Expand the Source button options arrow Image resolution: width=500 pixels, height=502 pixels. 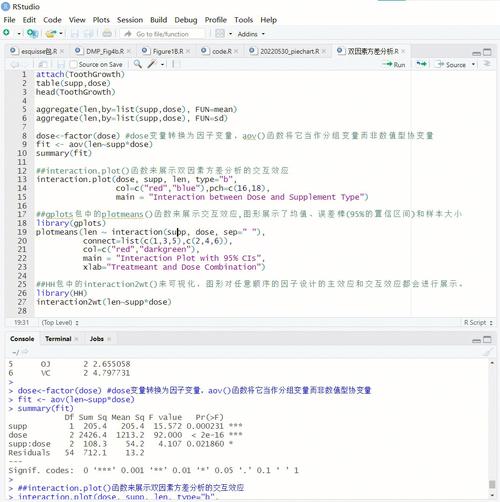click(473, 64)
